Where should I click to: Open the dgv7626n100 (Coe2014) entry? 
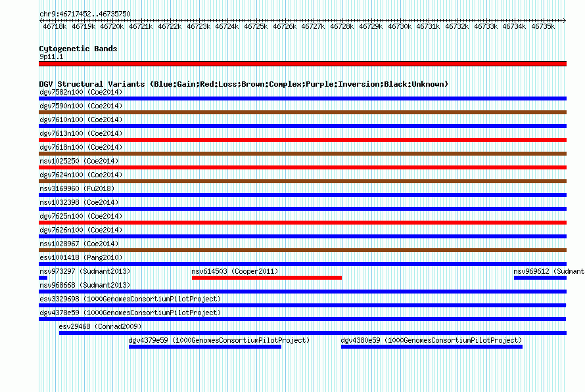(81, 230)
